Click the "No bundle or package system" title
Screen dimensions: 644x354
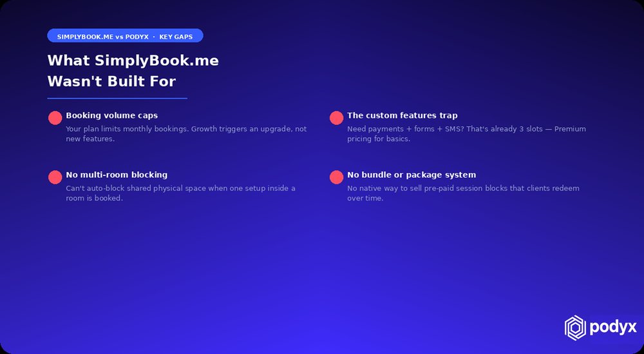click(x=412, y=175)
